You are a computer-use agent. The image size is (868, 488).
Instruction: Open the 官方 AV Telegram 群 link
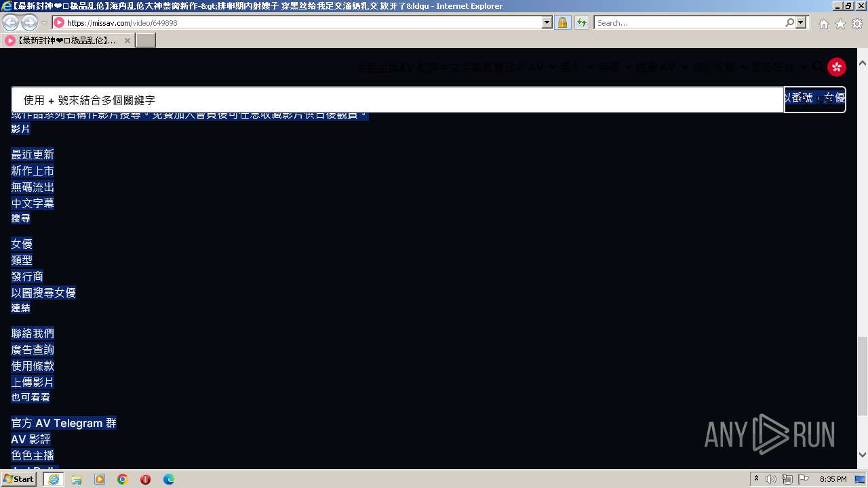(x=64, y=423)
